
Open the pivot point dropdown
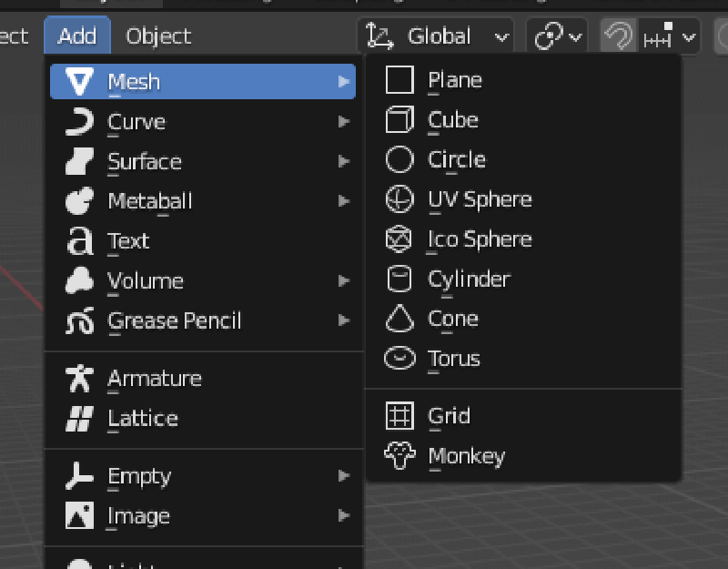(557, 37)
